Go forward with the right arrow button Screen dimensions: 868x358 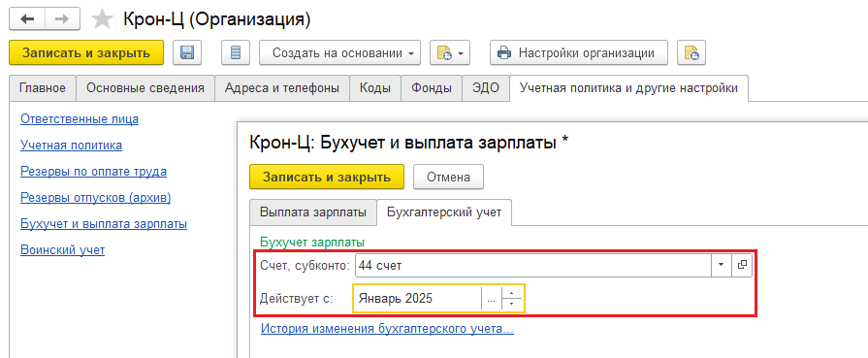(62, 19)
